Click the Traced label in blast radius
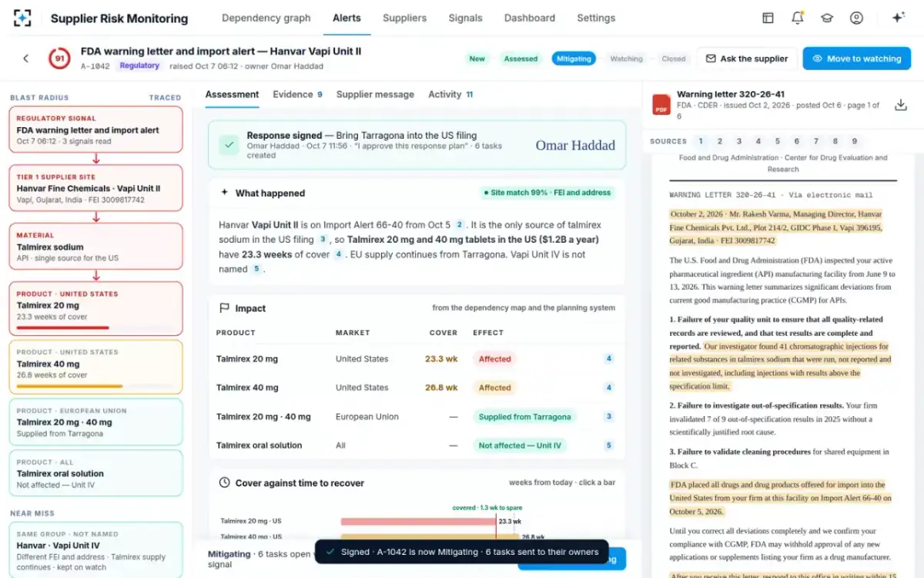 [x=165, y=98]
